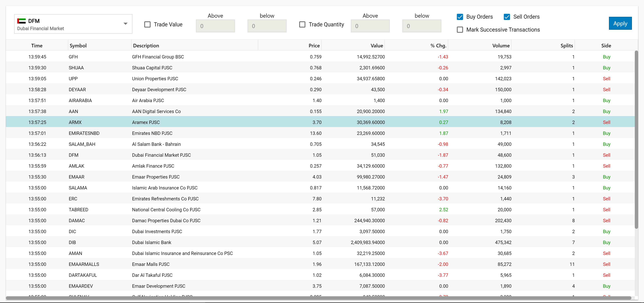The width and height of the screenshot is (644, 303).
Task: Click the 99,980.27000 value cell
Action: (371, 177)
